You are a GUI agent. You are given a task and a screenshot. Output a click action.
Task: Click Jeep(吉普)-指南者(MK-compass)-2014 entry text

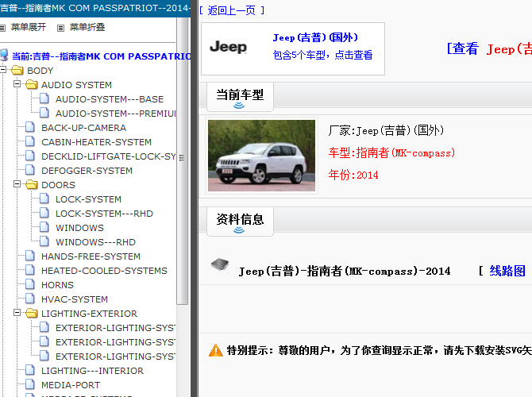pyautogui.click(x=345, y=271)
